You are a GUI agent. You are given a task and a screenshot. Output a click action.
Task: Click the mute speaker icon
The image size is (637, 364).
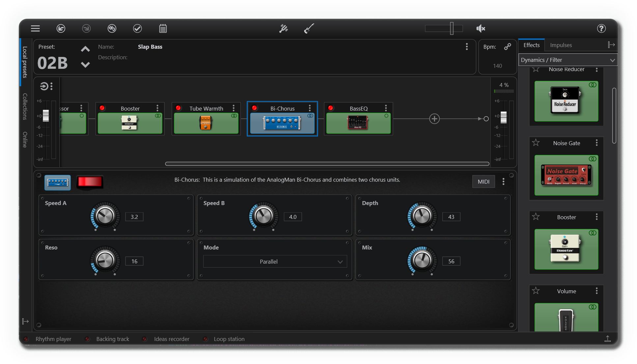(x=481, y=29)
